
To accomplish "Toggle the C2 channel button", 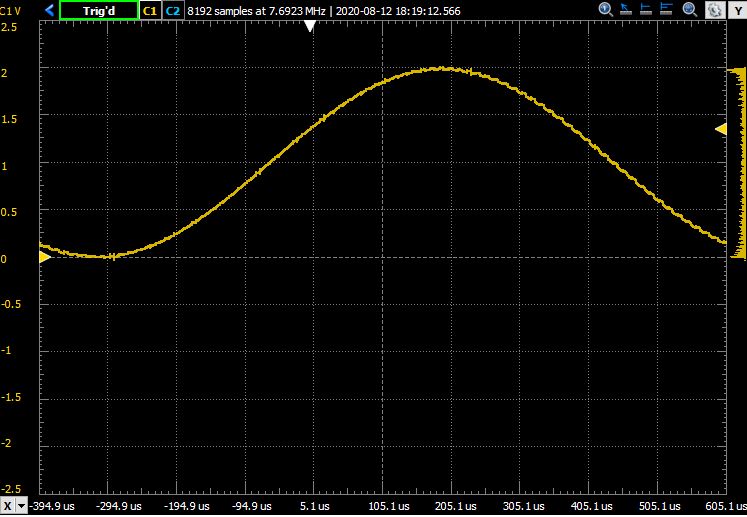I will [172, 10].
